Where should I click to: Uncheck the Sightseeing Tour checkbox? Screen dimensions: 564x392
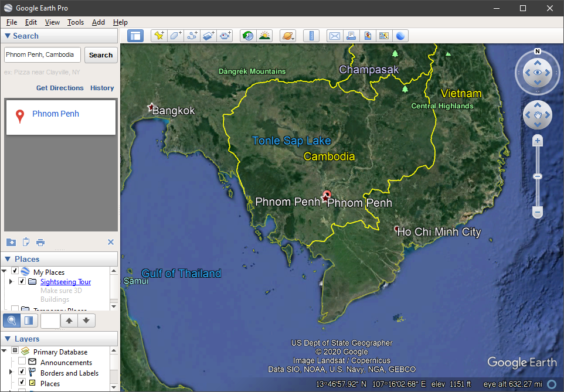pyautogui.click(x=22, y=281)
